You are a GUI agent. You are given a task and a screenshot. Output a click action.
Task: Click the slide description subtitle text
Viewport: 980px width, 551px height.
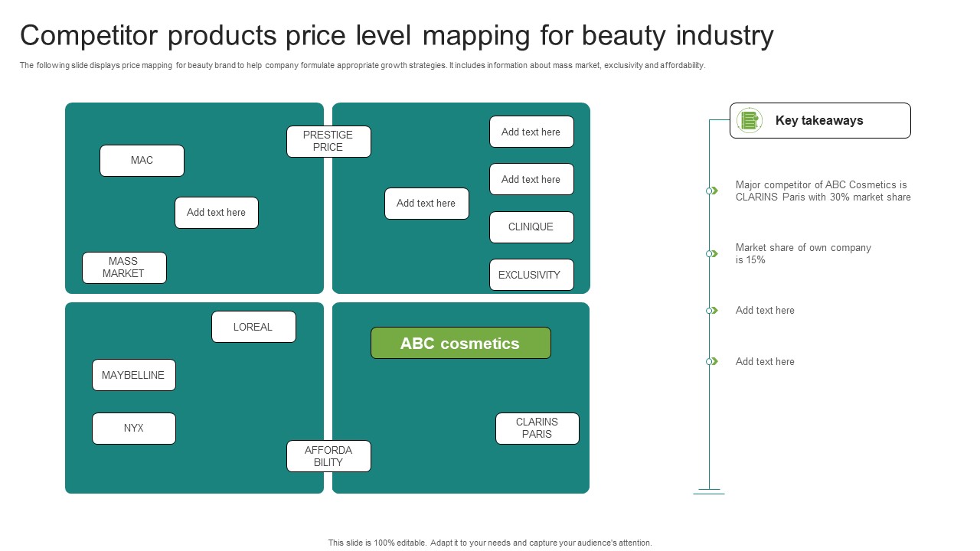362,66
